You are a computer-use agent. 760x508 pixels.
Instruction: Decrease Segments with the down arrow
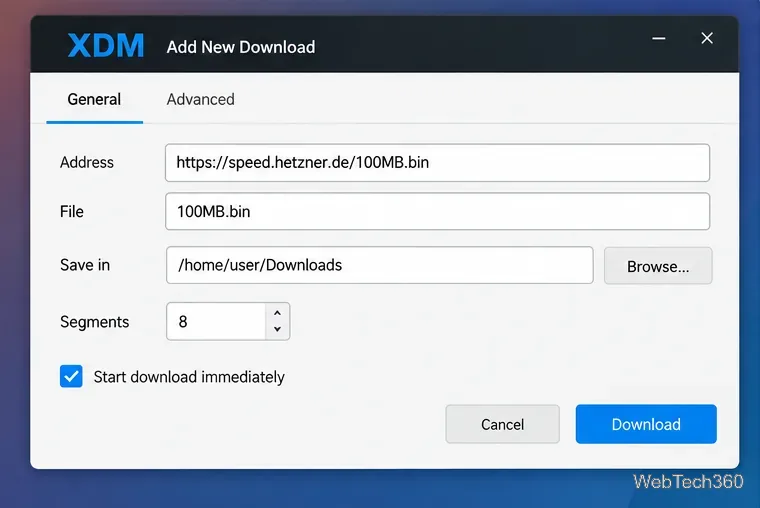(277, 329)
